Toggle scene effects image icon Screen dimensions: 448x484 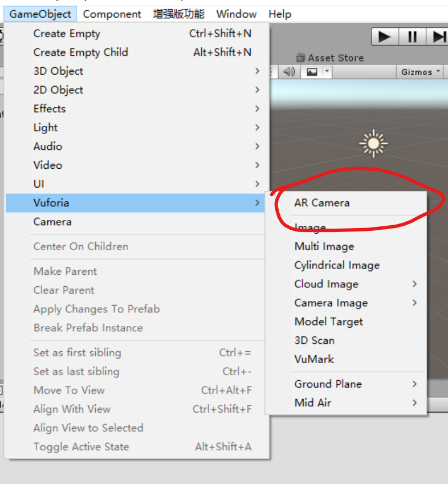pos(312,72)
